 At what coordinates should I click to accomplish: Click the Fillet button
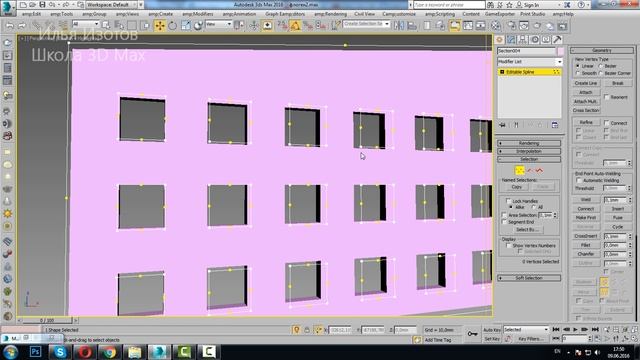(586, 245)
